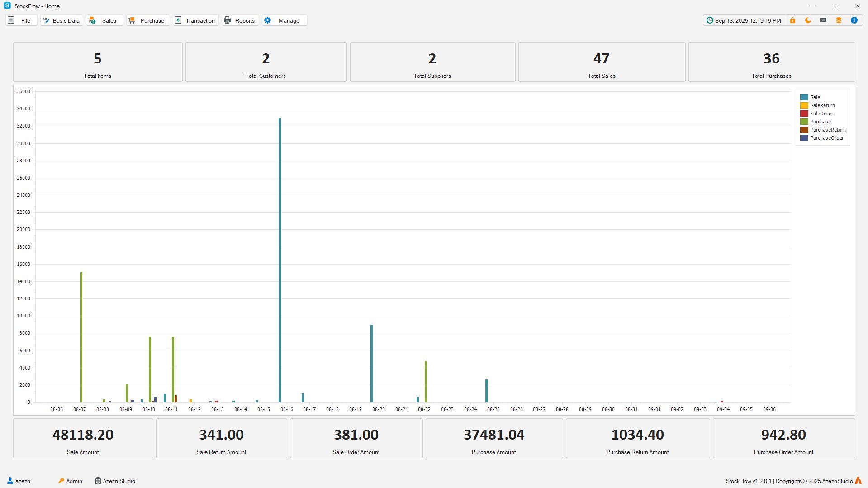Click the orange lock icon
Image resolution: width=868 pixels, height=488 pixels.
point(792,20)
